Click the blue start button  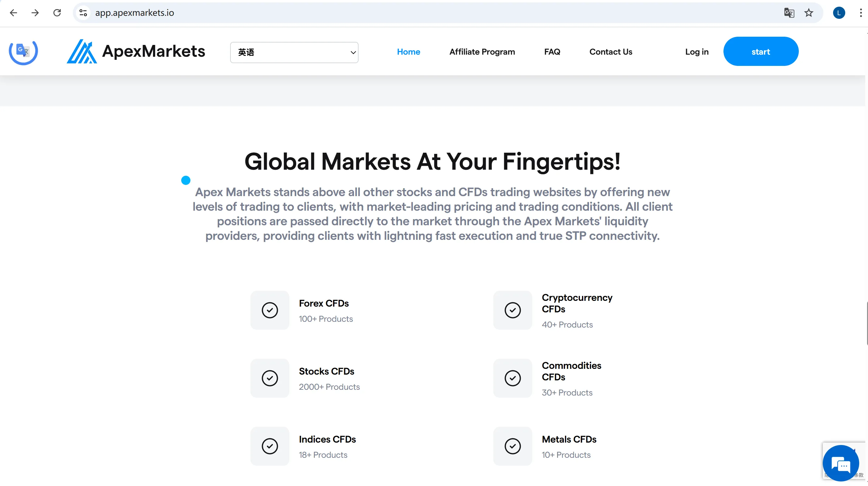(x=761, y=51)
